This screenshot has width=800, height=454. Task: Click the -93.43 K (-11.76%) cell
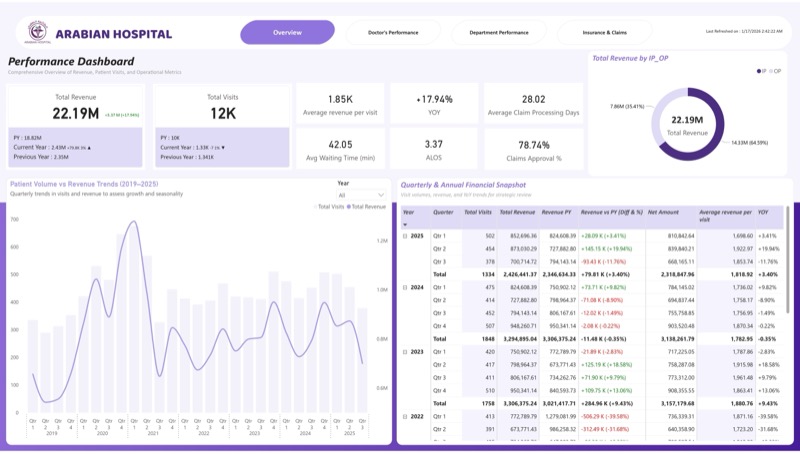pos(604,262)
